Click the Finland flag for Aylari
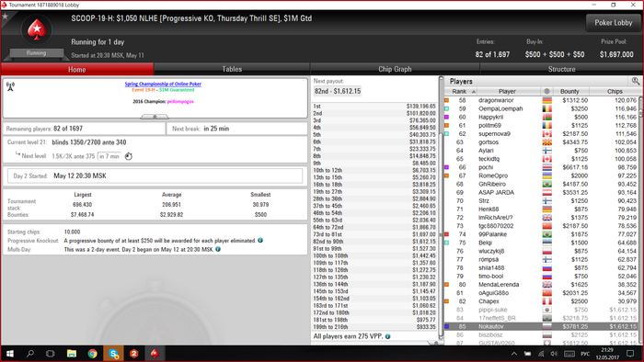This screenshot has width=644, height=362. (546, 151)
